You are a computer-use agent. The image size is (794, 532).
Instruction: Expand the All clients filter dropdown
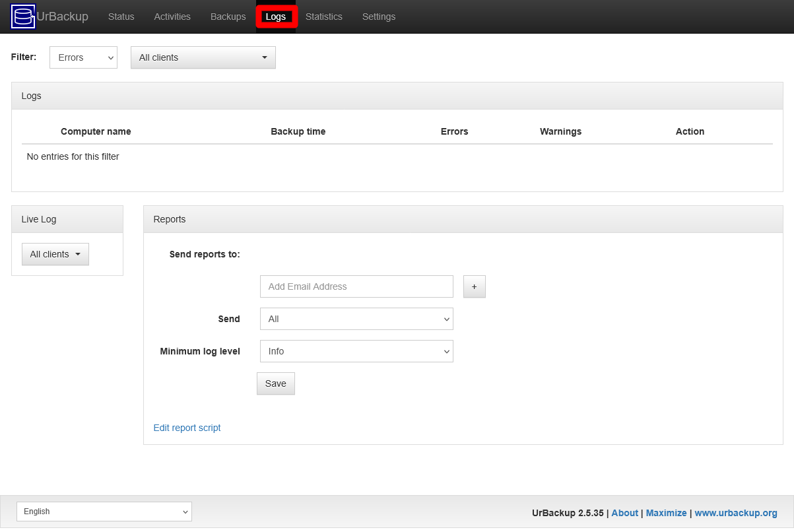tap(203, 57)
